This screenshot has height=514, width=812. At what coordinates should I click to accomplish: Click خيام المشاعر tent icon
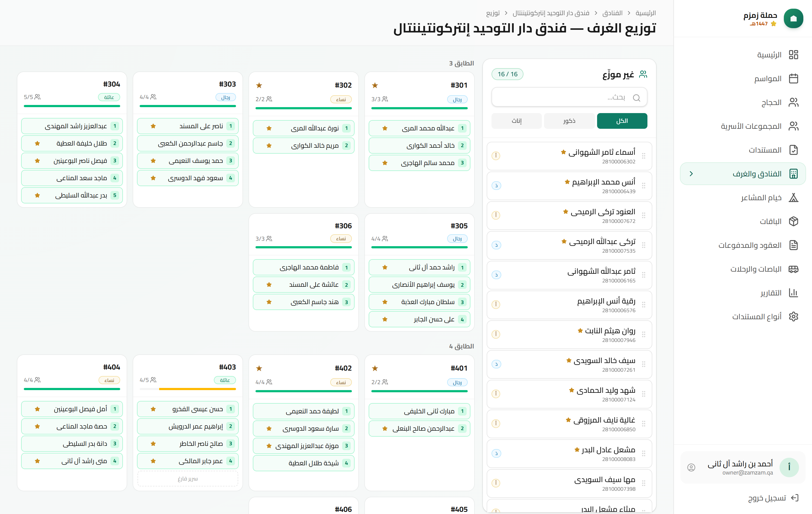point(793,197)
